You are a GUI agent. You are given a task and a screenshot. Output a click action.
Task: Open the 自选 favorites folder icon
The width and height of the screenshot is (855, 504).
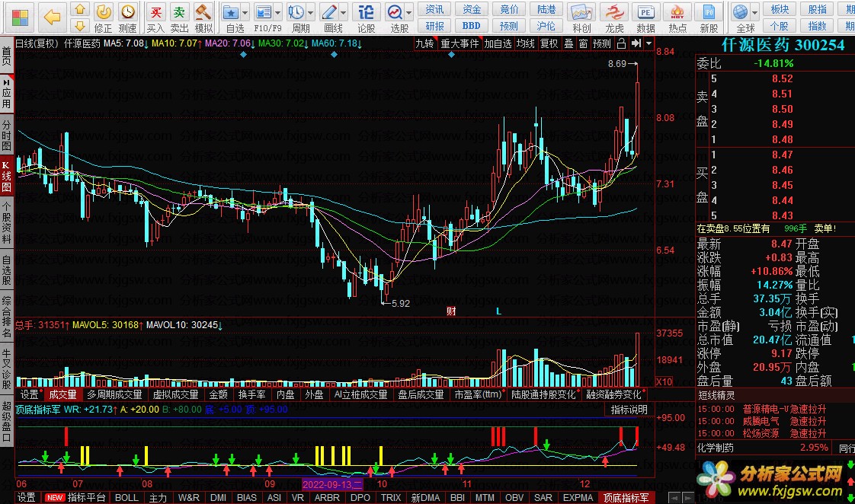point(231,12)
